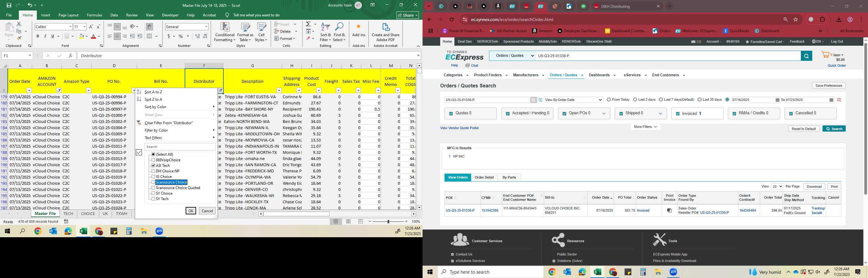Click the shopping cart icon

[825, 55]
